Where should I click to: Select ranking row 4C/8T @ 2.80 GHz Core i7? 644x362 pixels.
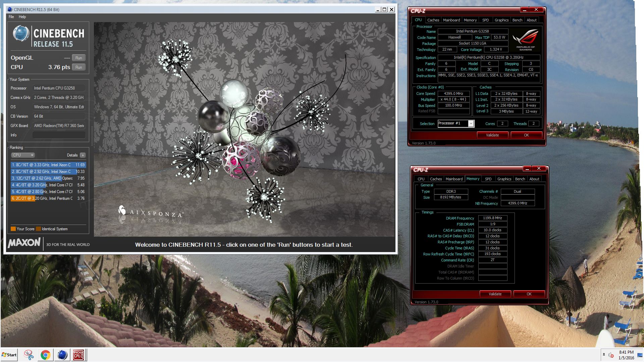coord(48,192)
